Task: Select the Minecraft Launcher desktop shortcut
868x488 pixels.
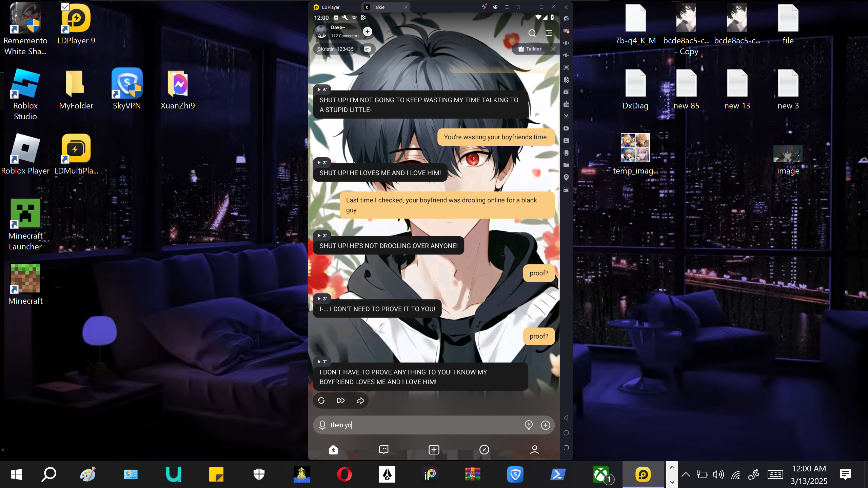Action: click(x=25, y=225)
